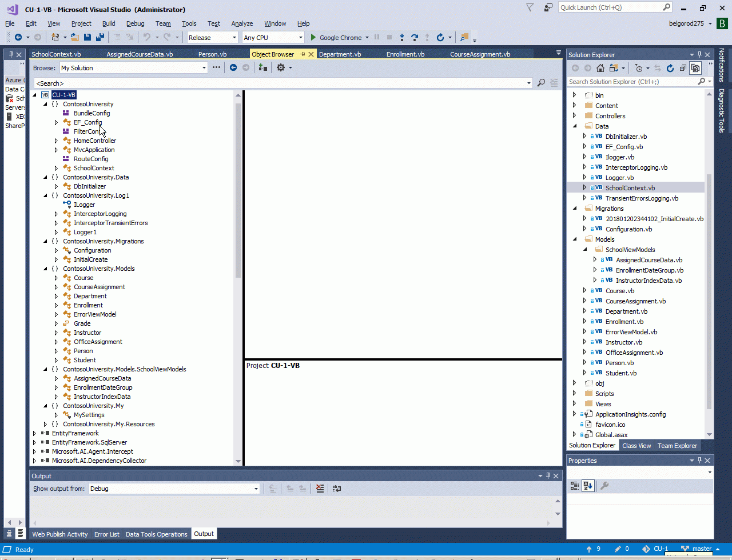Switch to the Error List tab
Viewport: 732px width, 560px height.
pyautogui.click(x=107, y=534)
